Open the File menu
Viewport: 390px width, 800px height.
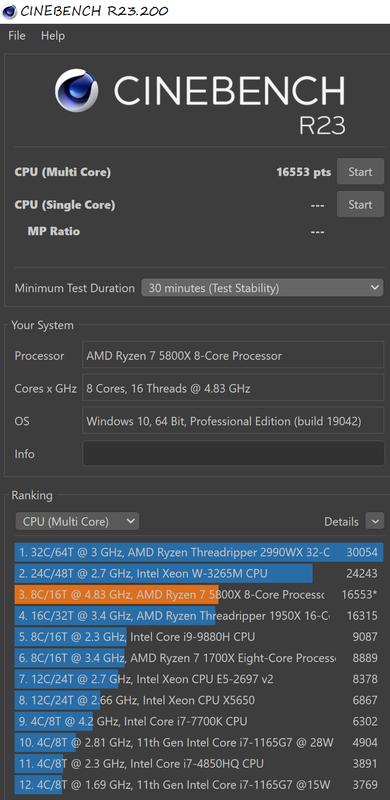16,36
